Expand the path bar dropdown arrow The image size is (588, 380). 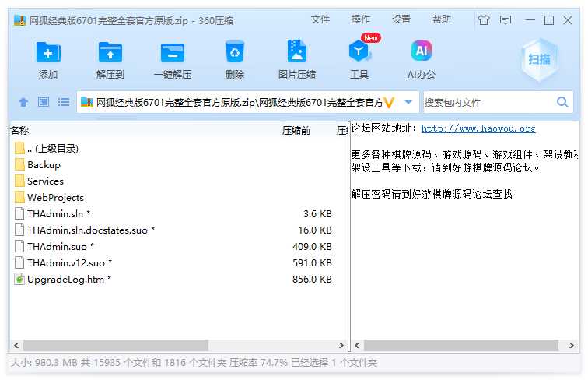(408, 102)
